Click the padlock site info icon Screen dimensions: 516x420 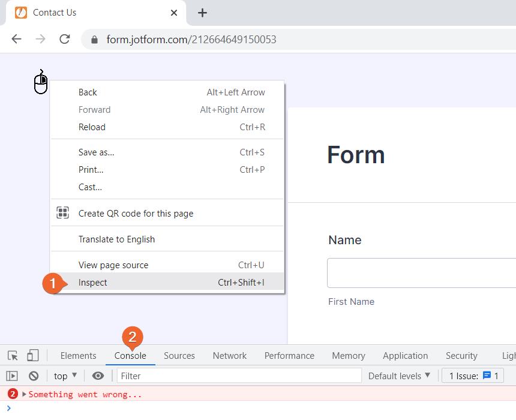(x=94, y=40)
